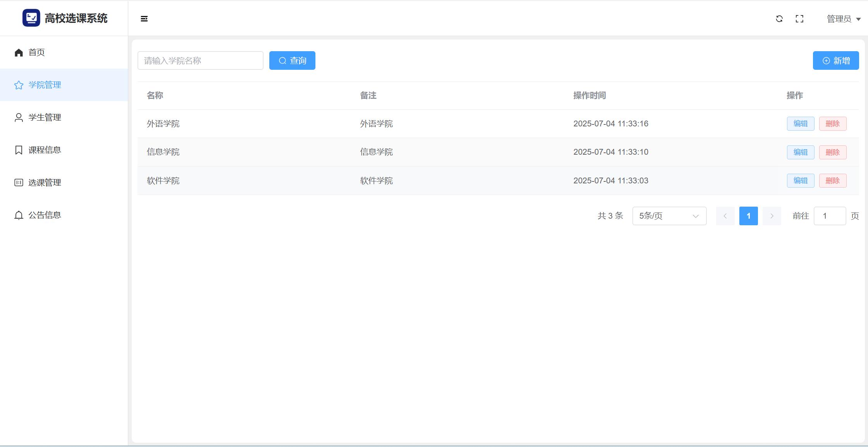Image resolution: width=868 pixels, height=447 pixels.
Task: Open the 管理员 user dropdown
Action: (843, 19)
